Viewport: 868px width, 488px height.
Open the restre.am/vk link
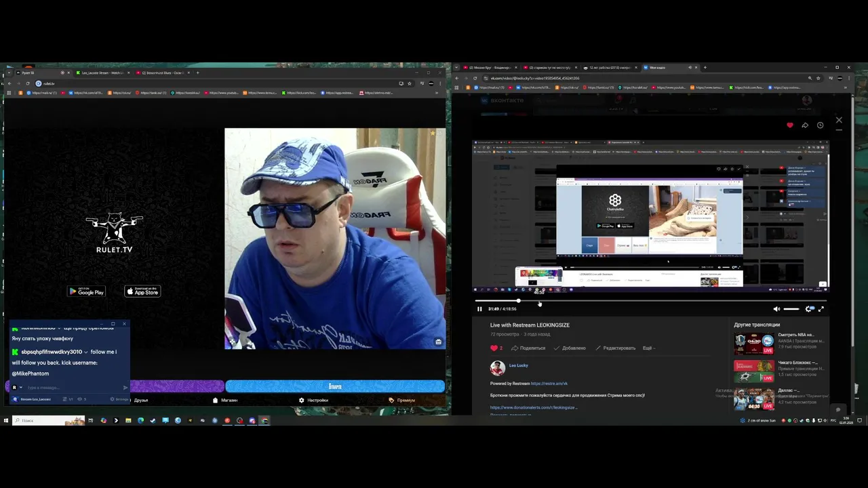(x=549, y=384)
